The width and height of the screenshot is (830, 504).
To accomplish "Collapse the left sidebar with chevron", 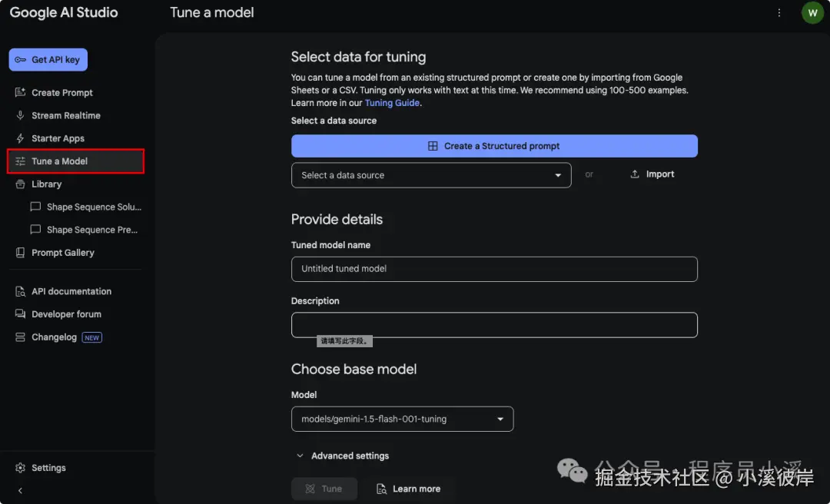I will (20, 490).
